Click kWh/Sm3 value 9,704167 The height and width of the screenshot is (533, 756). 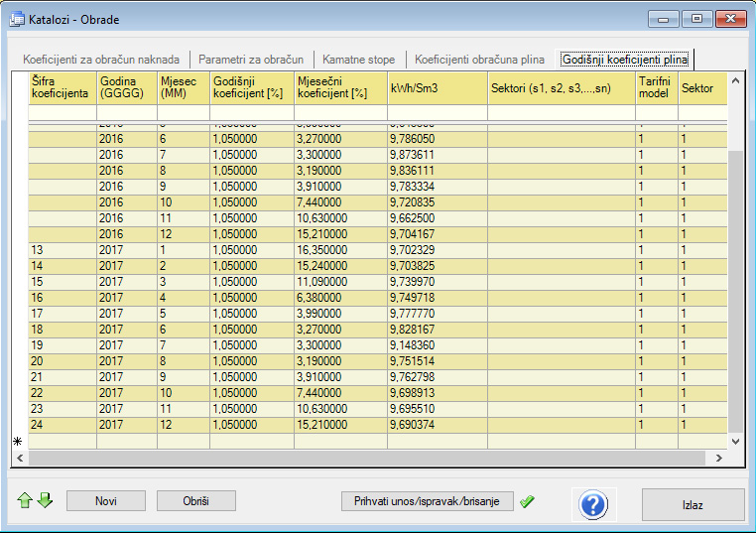tap(438, 234)
